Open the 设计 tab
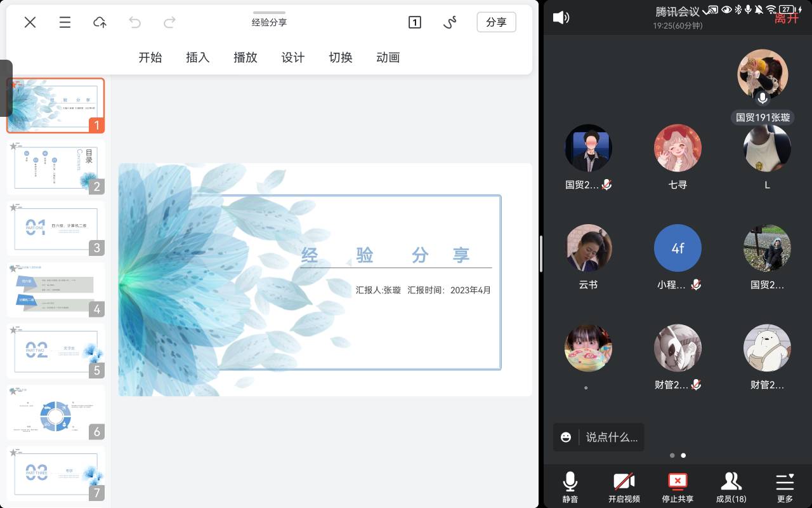812x508 pixels. (x=292, y=57)
